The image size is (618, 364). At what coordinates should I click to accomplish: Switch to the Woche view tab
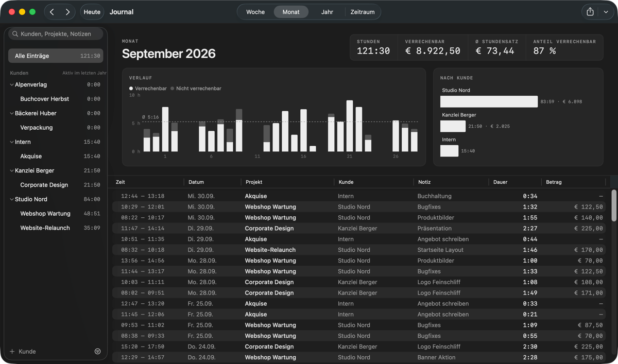pos(255,12)
